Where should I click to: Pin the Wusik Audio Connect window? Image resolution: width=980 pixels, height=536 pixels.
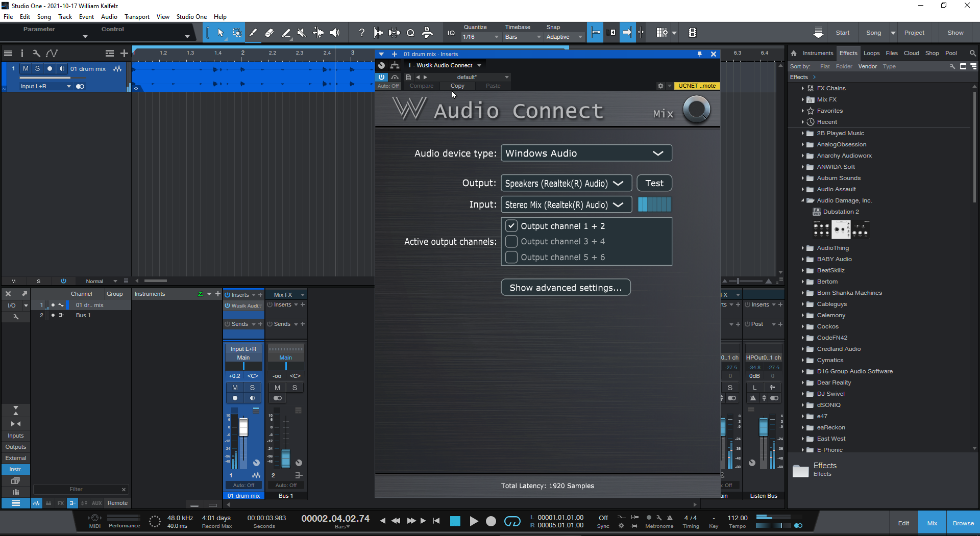coord(699,54)
